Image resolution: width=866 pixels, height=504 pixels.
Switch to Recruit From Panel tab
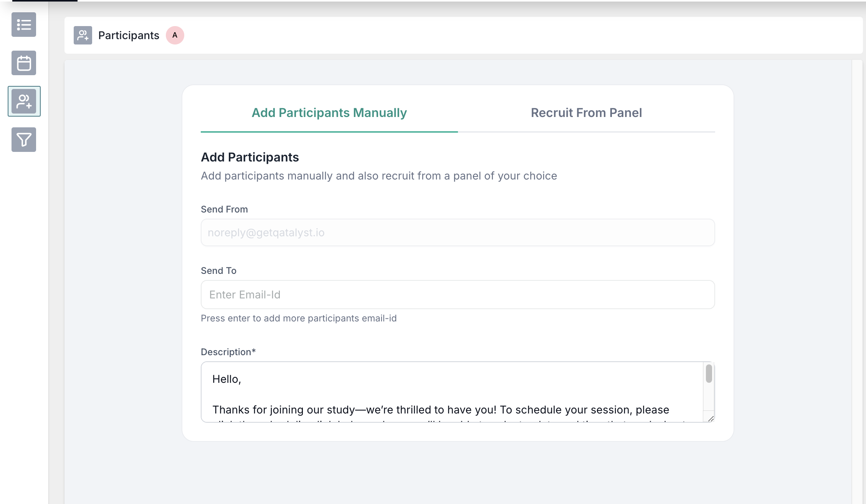(x=587, y=113)
